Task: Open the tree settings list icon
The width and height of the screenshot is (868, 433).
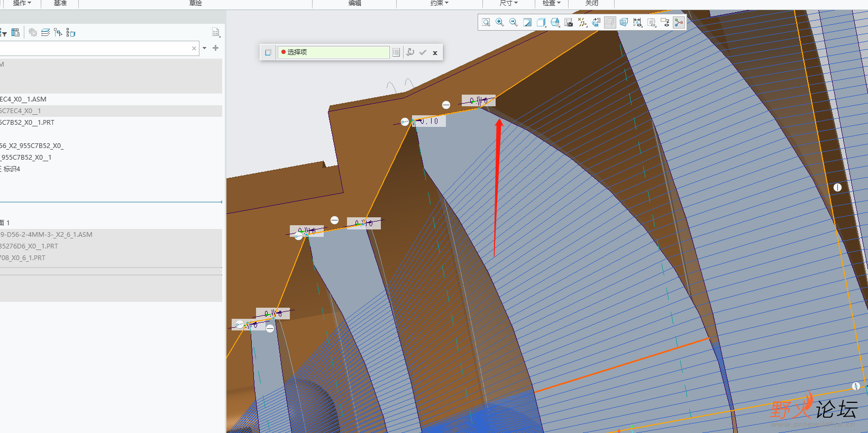Action: click(x=216, y=33)
